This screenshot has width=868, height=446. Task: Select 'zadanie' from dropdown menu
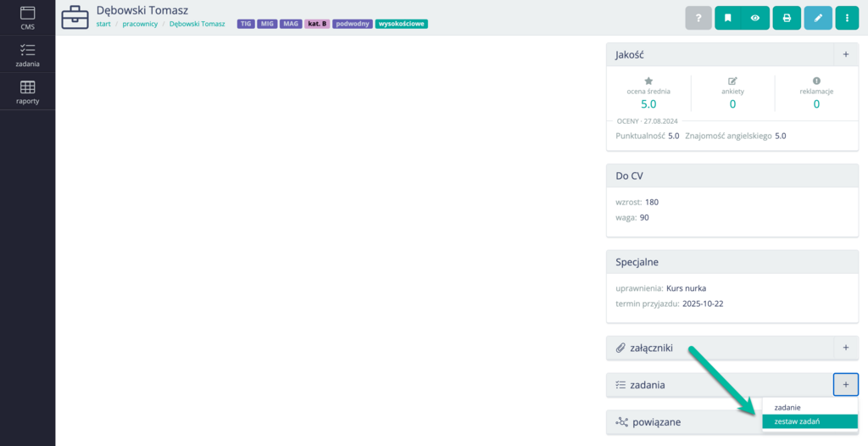point(788,407)
